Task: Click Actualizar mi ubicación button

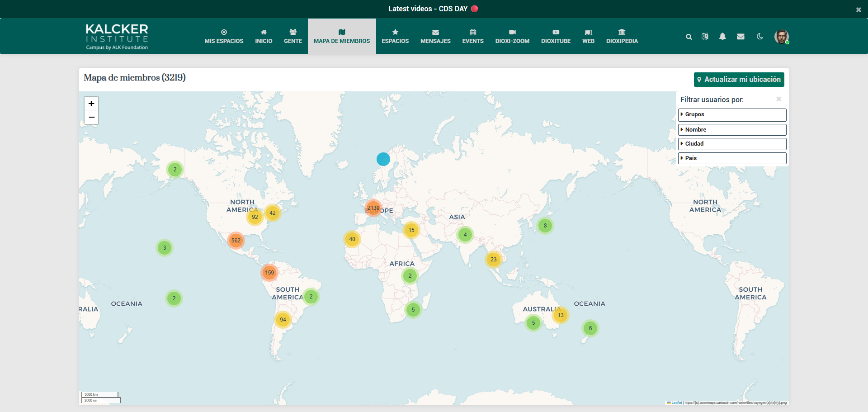Action: [x=739, y=80]
